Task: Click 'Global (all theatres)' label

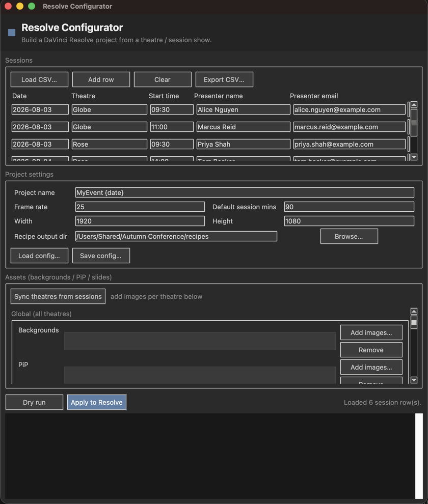Action: (41, 314)
